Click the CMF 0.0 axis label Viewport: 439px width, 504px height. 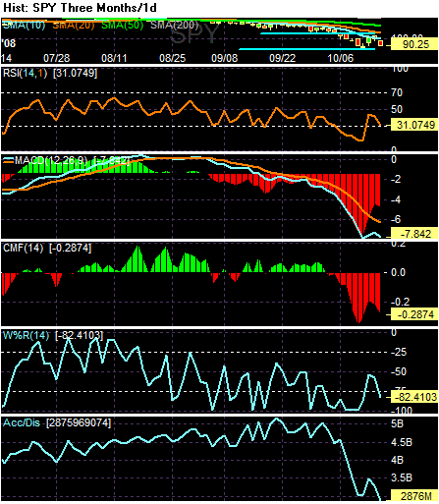(x=399, y=272)
